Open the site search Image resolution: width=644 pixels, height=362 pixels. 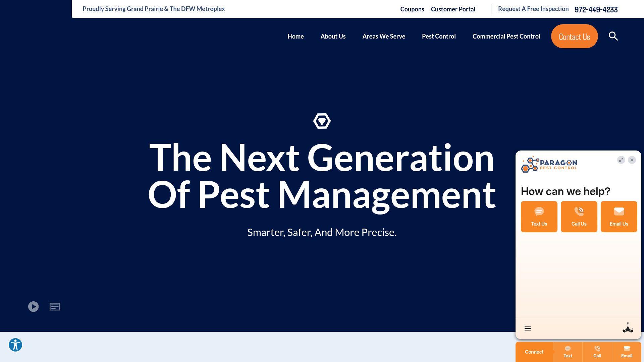tap(613, 36)
